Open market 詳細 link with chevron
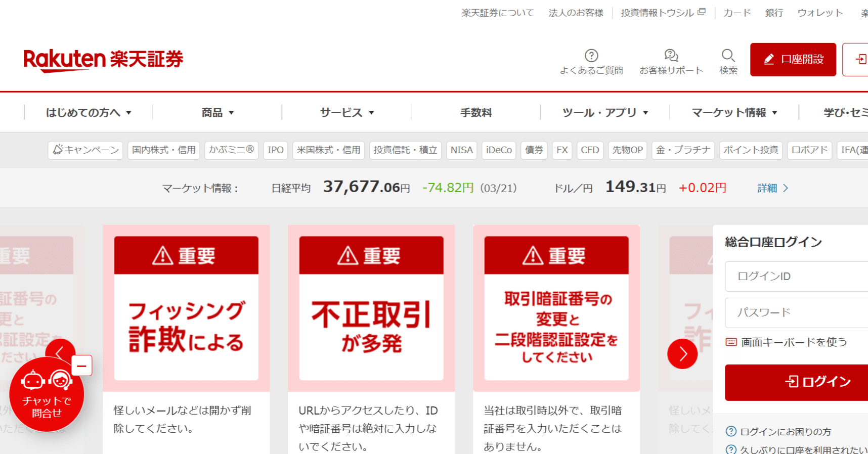Viewport: 868px width, 454px height. point(773,188)
